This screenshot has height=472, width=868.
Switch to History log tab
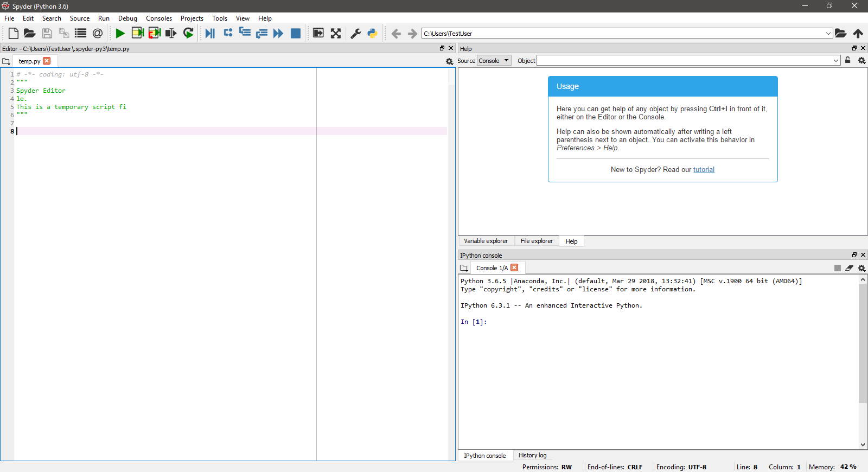[x=532, y=455]
